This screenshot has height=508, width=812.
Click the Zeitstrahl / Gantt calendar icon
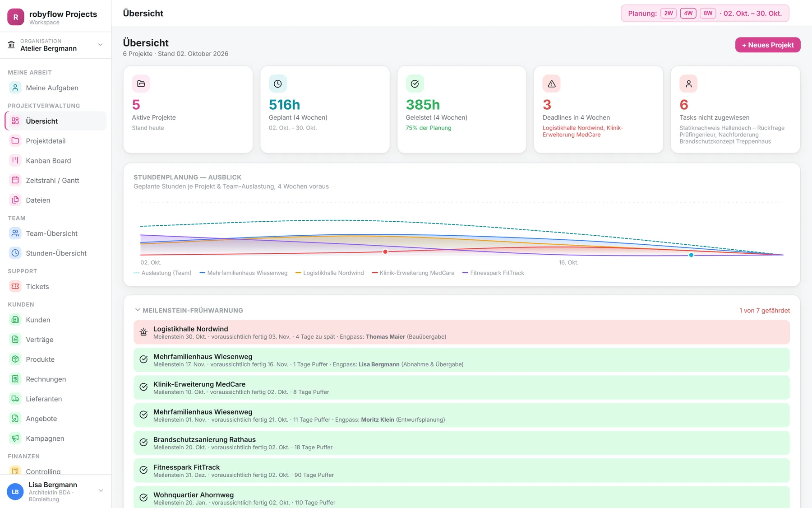click(x=15, y=180)
